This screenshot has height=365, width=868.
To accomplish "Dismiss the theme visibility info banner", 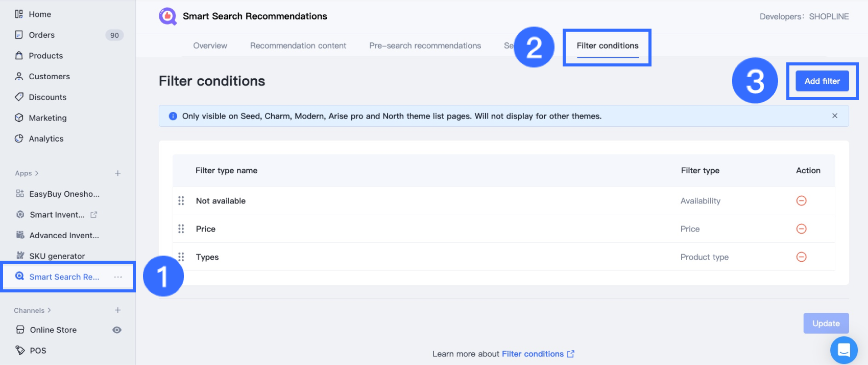I will [835, 116].
